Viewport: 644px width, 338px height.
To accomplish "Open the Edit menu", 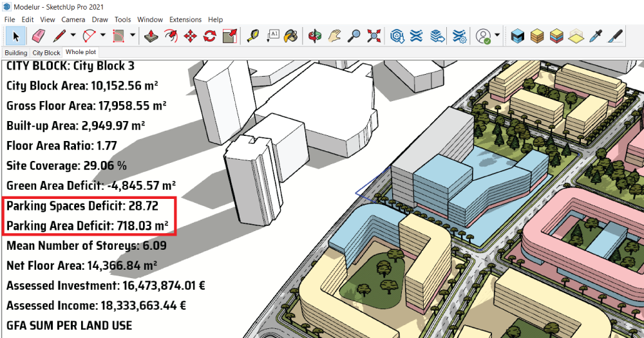I will click(x=28, y=19).
